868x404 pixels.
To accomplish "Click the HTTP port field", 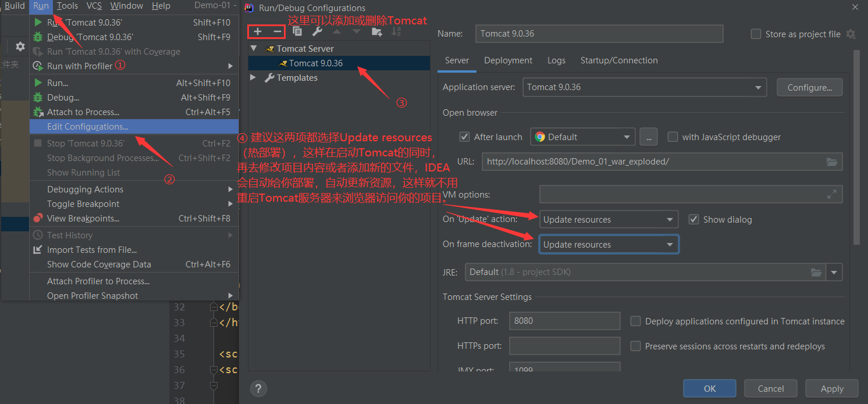I will [565, 321].
